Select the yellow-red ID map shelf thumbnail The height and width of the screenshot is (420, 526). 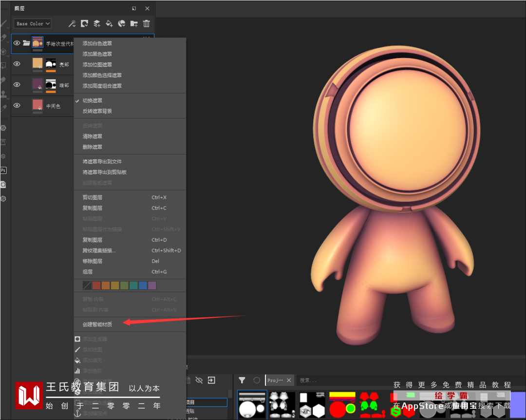(x=342, y=405)
